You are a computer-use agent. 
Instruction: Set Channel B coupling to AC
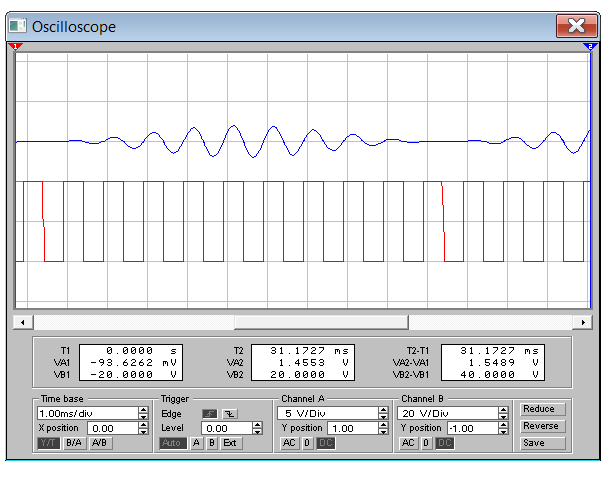pos(408,443)
